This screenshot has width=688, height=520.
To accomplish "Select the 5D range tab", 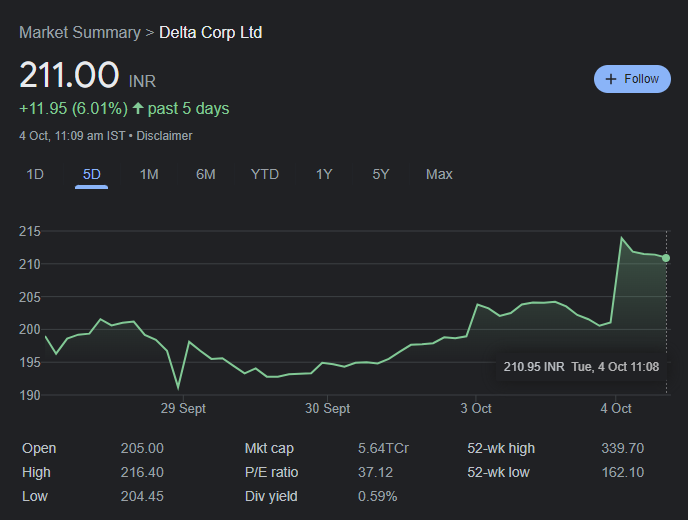I will 92,174.
